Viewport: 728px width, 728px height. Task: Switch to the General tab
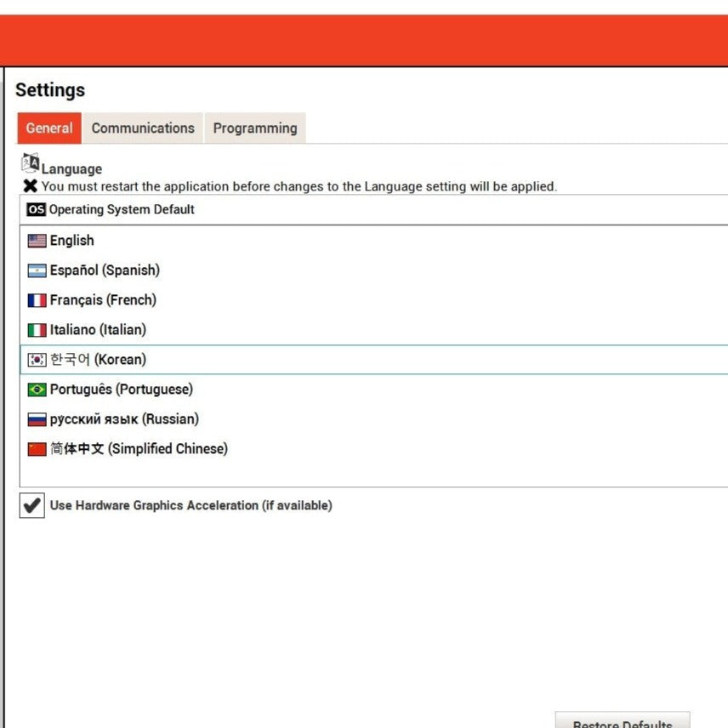pos(49,128)
